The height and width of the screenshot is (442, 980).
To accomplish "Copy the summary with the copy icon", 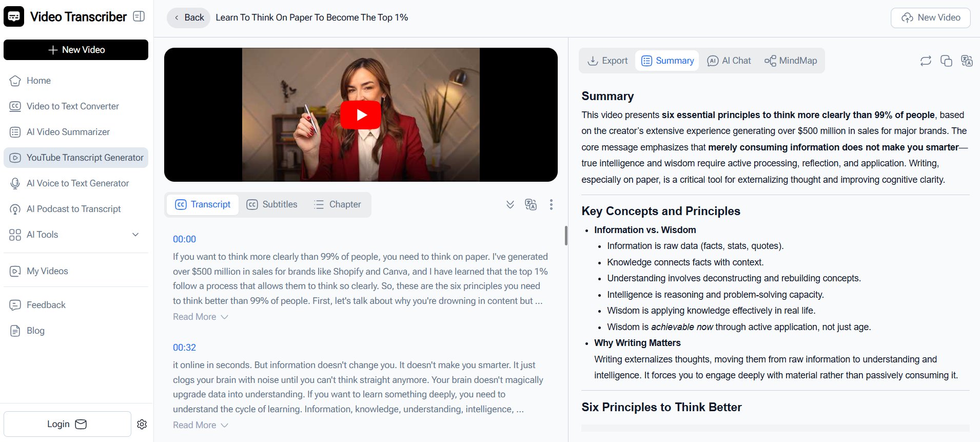I will click(946, 61).
